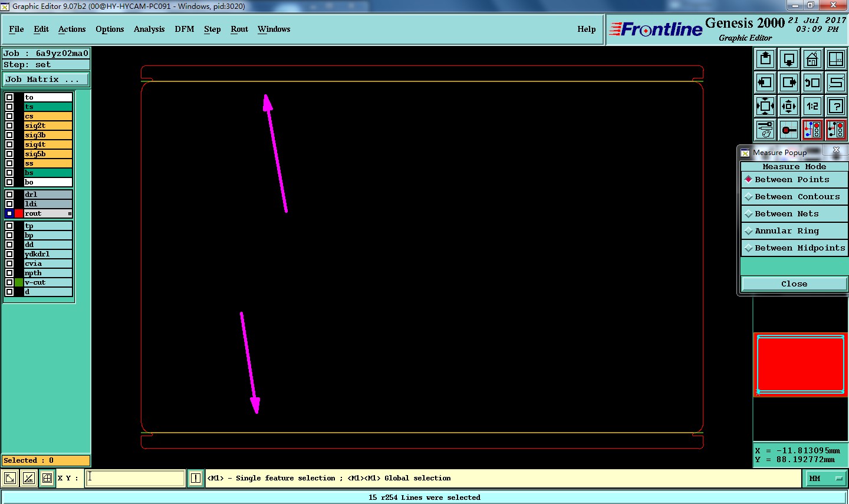This screenshot has width=849, height=504.
Task: Click the 1:2 scale icon
Action: 812,106
